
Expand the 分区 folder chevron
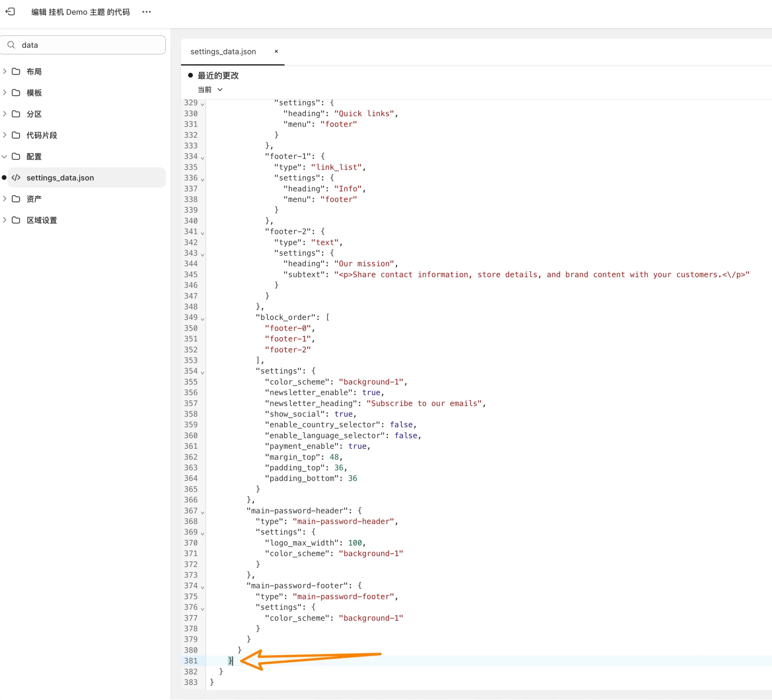point(5,114)
